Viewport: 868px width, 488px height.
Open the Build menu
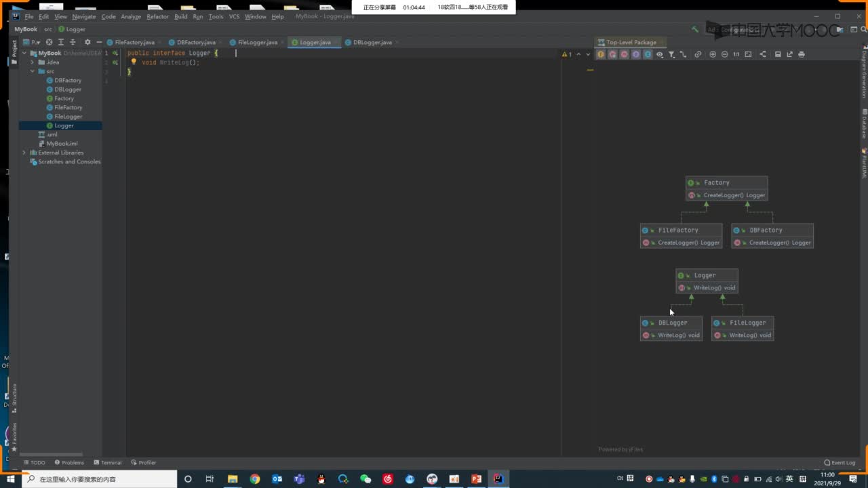click(181, 16)
